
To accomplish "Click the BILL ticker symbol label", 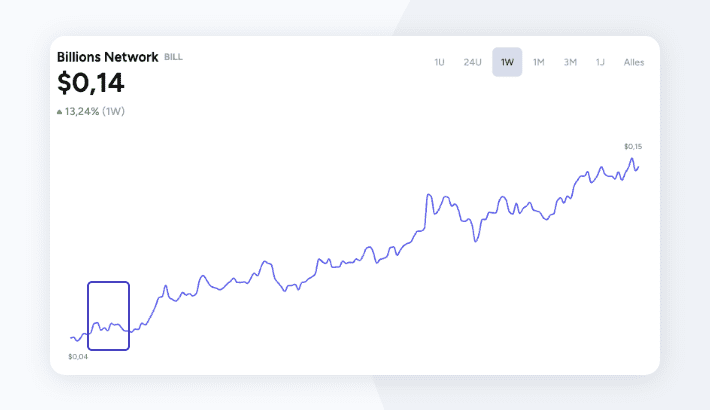I will [x=173, y=57].
